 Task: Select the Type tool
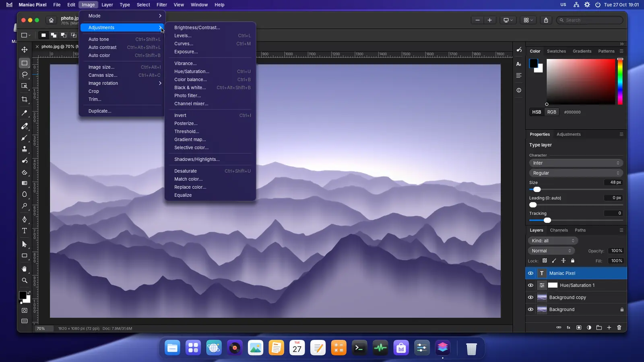click(x=25, y=231)
